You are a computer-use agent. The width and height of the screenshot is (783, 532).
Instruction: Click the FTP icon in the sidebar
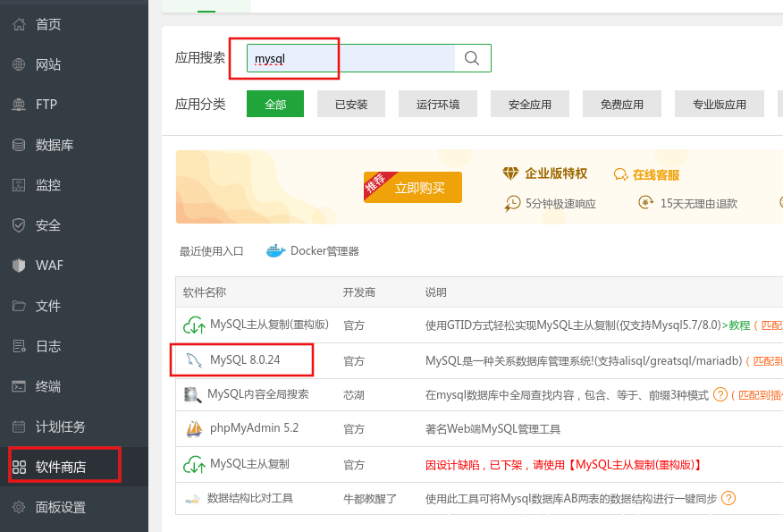click(19, 105)
